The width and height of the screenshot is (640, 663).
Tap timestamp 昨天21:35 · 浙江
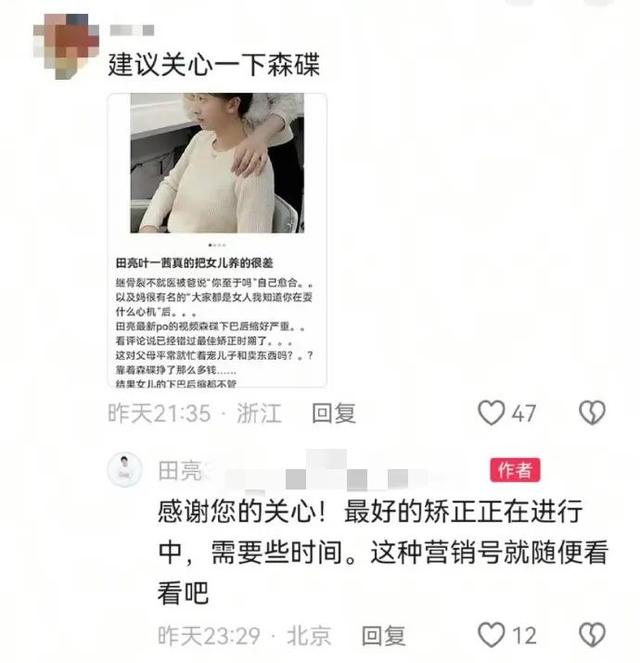coord(194,413)
